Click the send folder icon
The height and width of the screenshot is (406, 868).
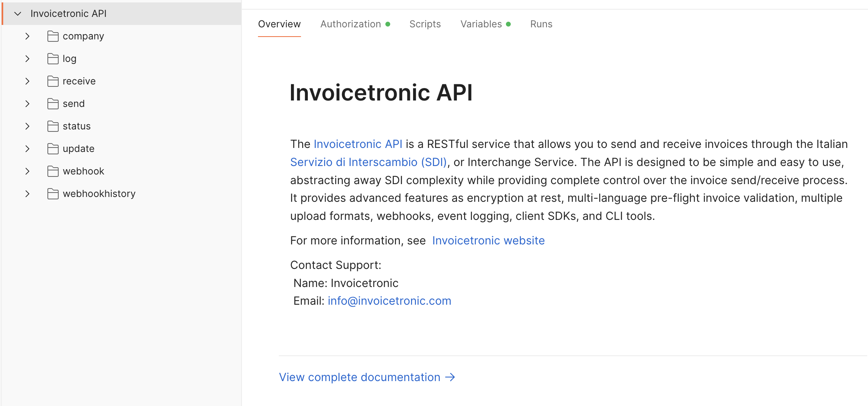pyautogui.click(x=53, y=104)
